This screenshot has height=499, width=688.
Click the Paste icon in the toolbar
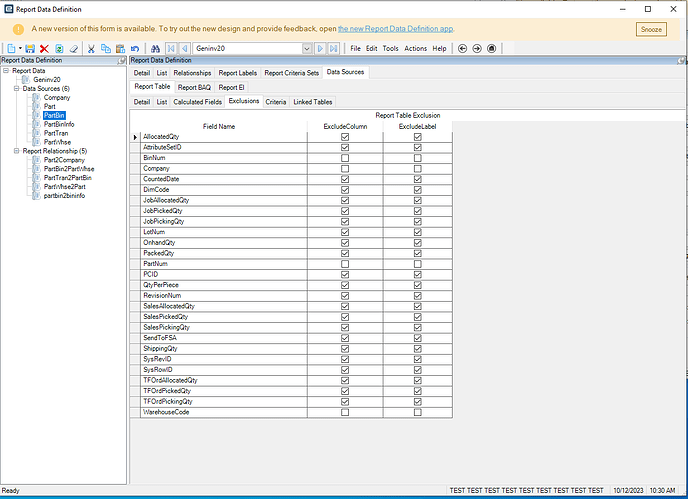(x=120, y=48)
